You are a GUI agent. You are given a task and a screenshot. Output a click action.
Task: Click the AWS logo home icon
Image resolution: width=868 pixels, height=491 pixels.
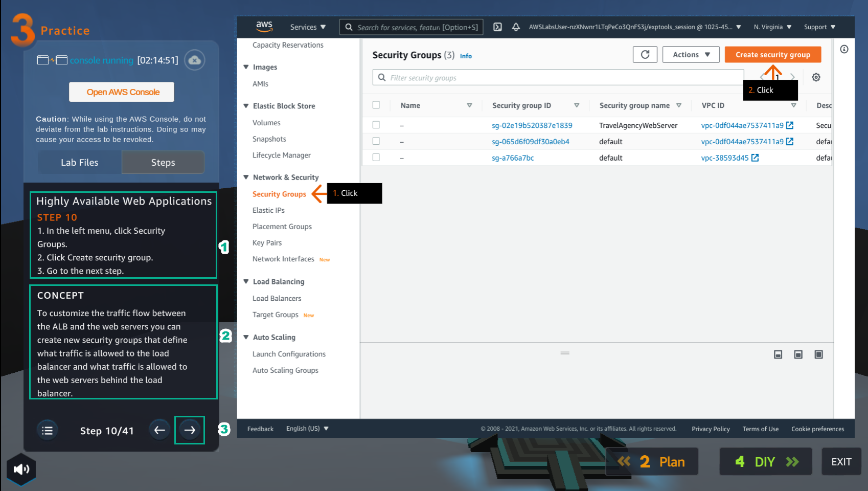pyautogui.click(x=264, y=27)
